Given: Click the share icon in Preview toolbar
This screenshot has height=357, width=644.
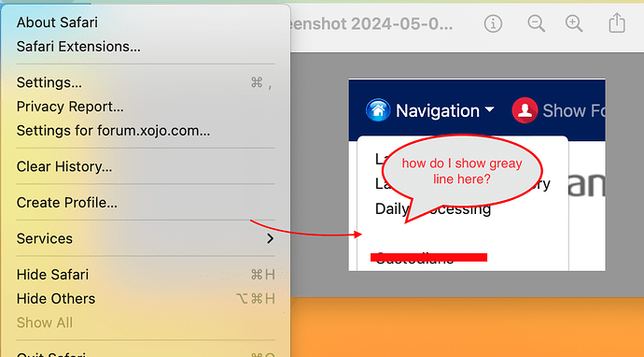Looking at the screenshot, I should (x=617, y=22).
